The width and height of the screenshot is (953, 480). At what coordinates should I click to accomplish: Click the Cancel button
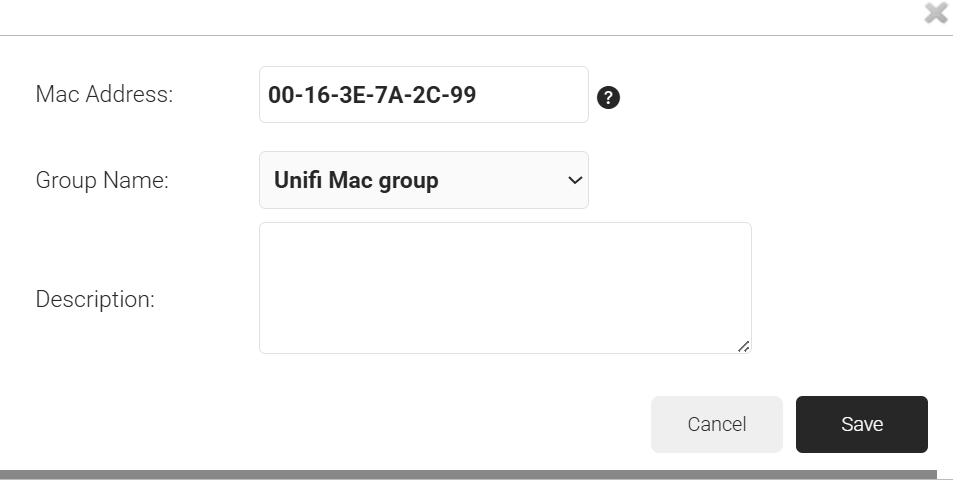(716, 424)
